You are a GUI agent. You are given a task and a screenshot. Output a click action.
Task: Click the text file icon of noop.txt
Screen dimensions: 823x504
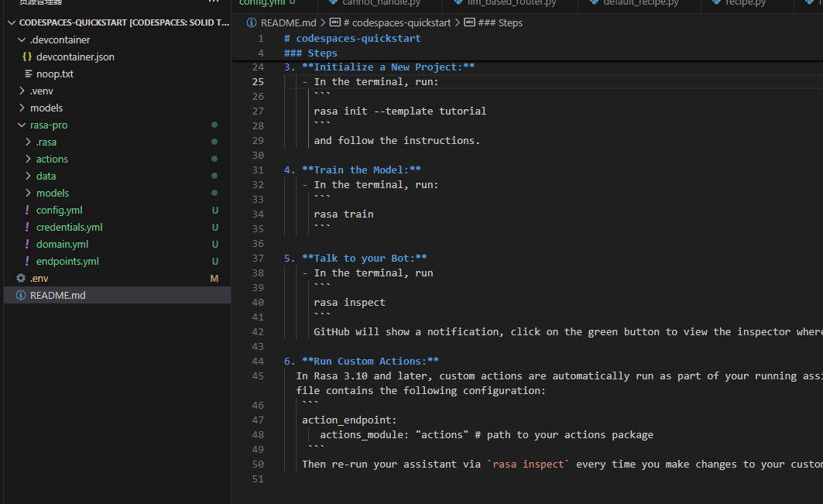(x=29, y=74)
